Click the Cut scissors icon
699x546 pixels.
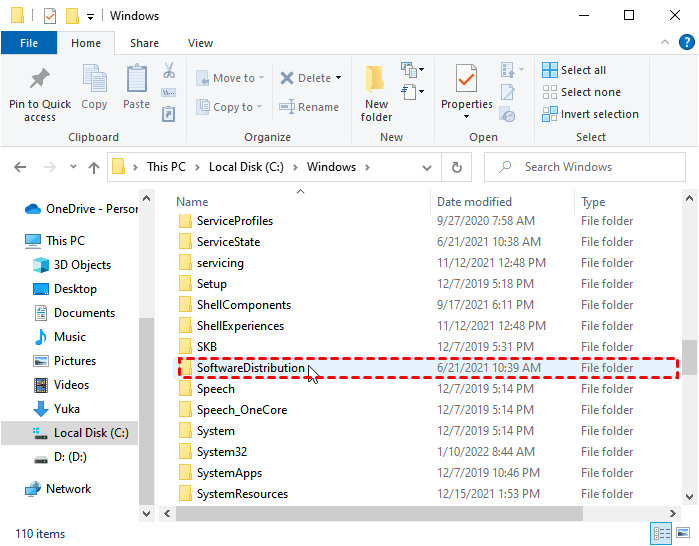[169, 70]
